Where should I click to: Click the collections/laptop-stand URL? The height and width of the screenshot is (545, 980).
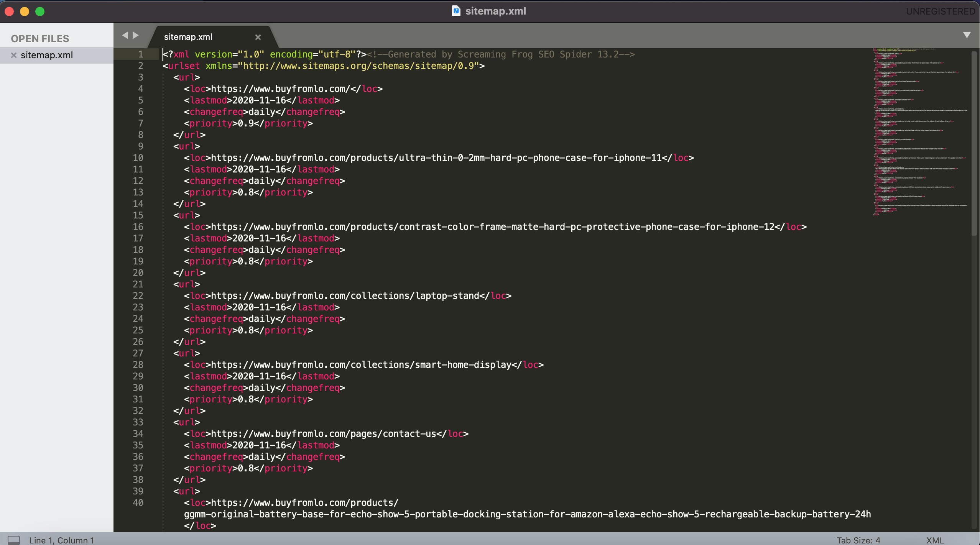coord(345,296)
